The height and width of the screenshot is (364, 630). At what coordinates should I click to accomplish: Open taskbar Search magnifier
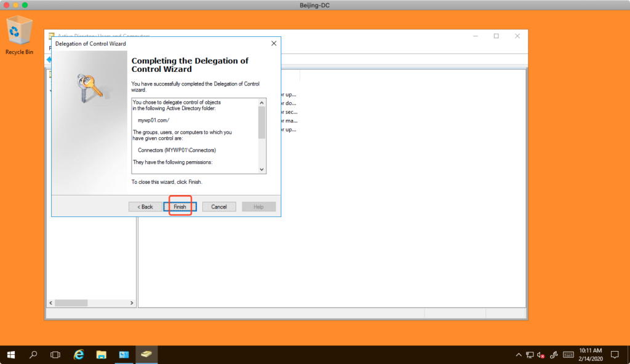tap(33, 355)
